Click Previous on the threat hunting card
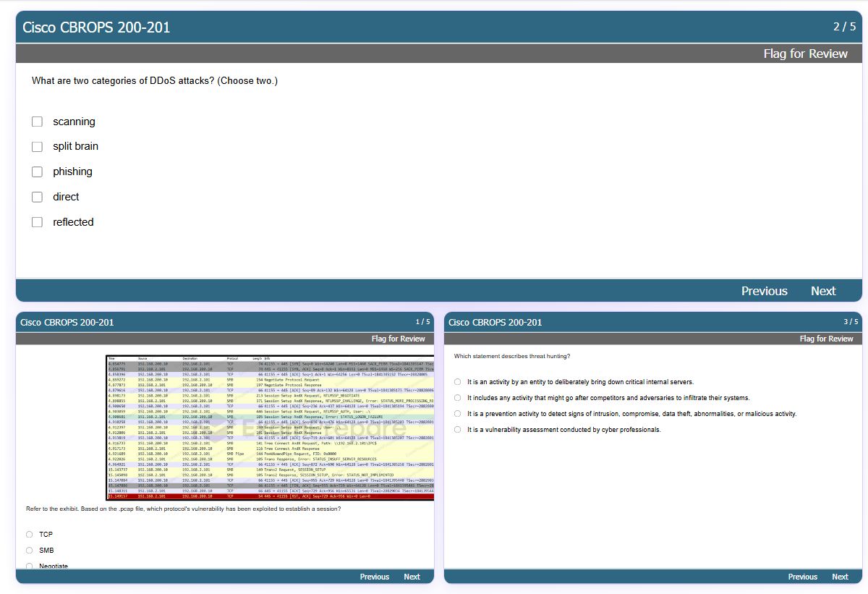Image resolution: width=868 pixels, height=594 pixels. pyautogui.click(x=803, y=577)
